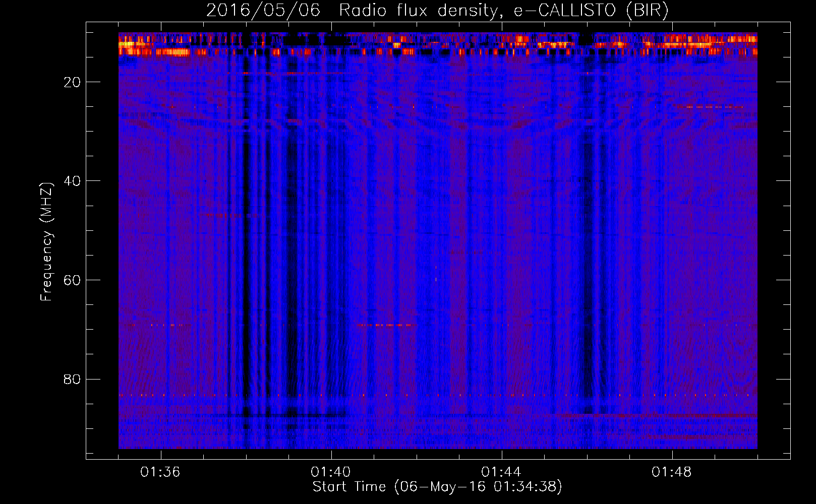
Task: Click the red horizontal streak near 69 MHz
Action: [x=388, y=325]
